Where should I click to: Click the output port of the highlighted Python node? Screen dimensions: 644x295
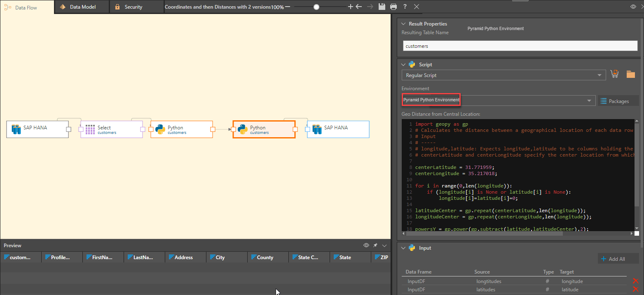click(x=295, y=129)
